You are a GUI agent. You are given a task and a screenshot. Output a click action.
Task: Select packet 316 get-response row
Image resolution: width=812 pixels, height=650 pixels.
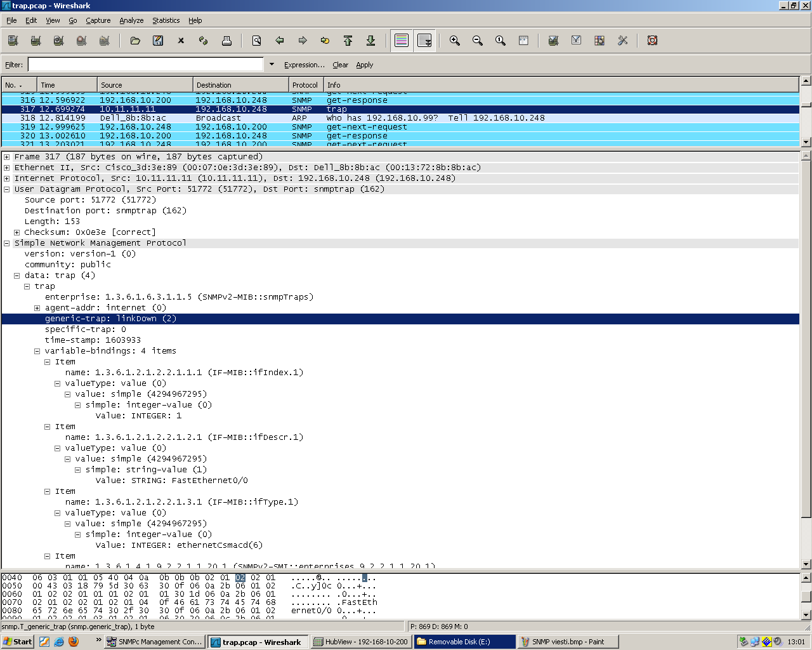400,100
